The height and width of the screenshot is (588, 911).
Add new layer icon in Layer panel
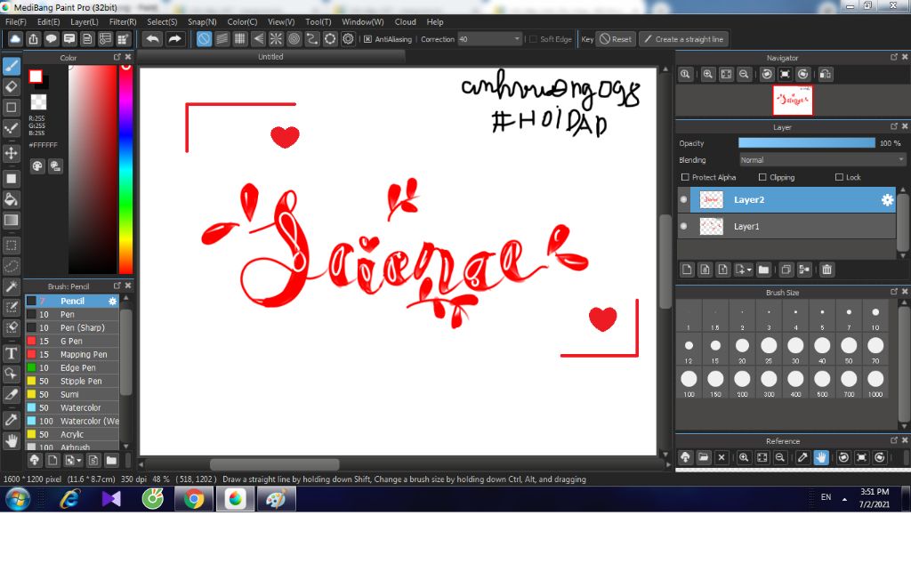click(x=688, y=270)
